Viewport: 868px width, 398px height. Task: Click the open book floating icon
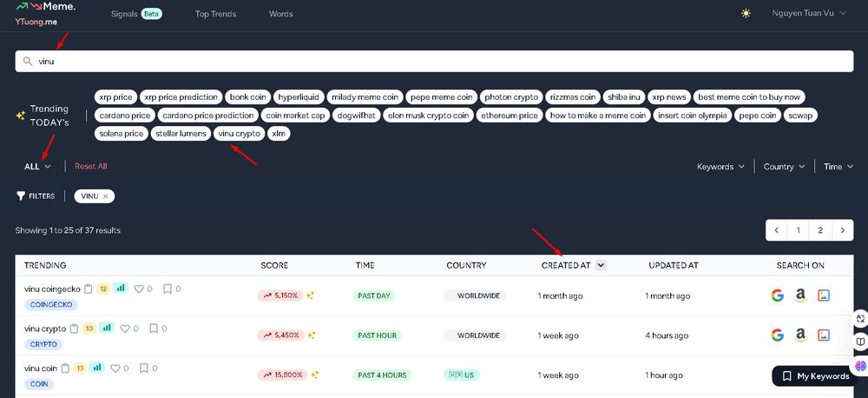pyautogui.click(x=860, y=342)
